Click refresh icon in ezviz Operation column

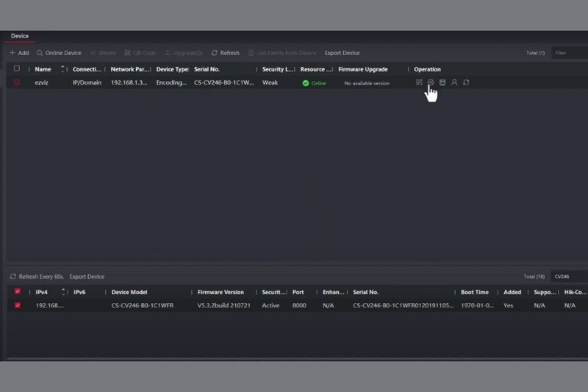point(466,82)
